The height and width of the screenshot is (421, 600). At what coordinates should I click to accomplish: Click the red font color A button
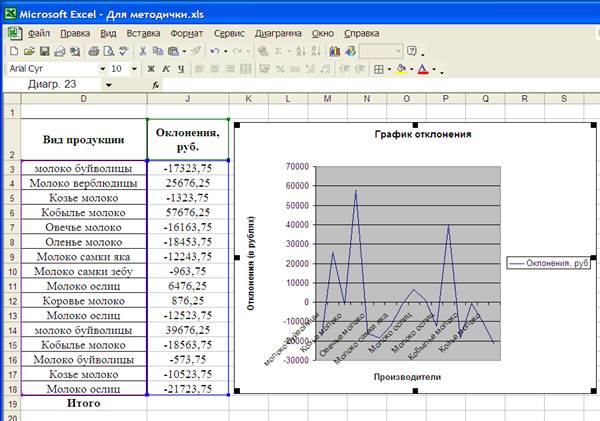point(423,69)
